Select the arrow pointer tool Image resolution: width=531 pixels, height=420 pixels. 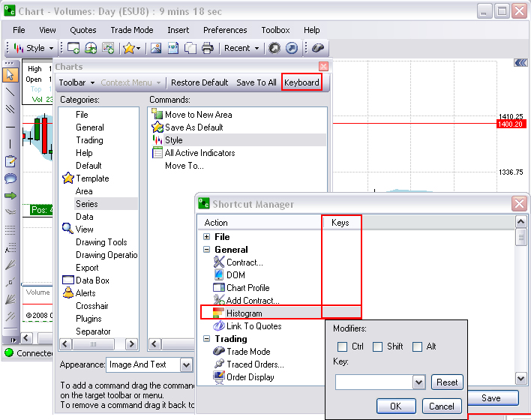[x=10, y=74]
